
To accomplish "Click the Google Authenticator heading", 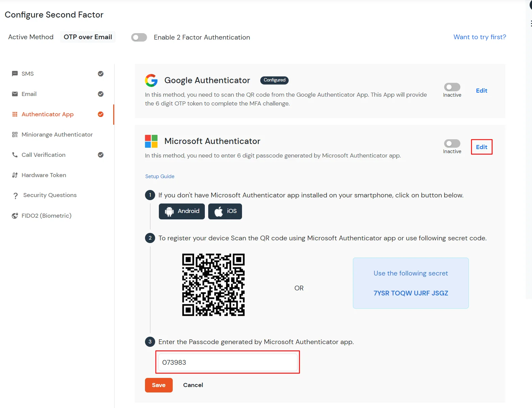I will 207,80.
